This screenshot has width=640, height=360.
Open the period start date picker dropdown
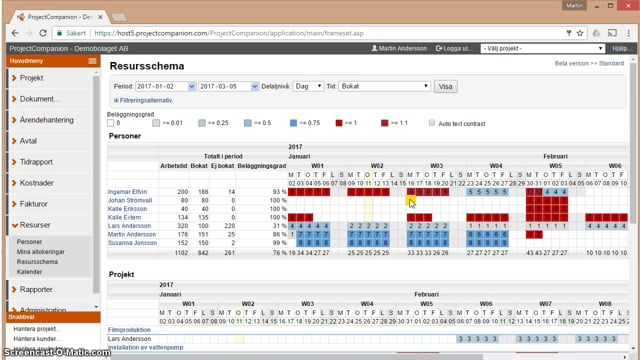191,87
